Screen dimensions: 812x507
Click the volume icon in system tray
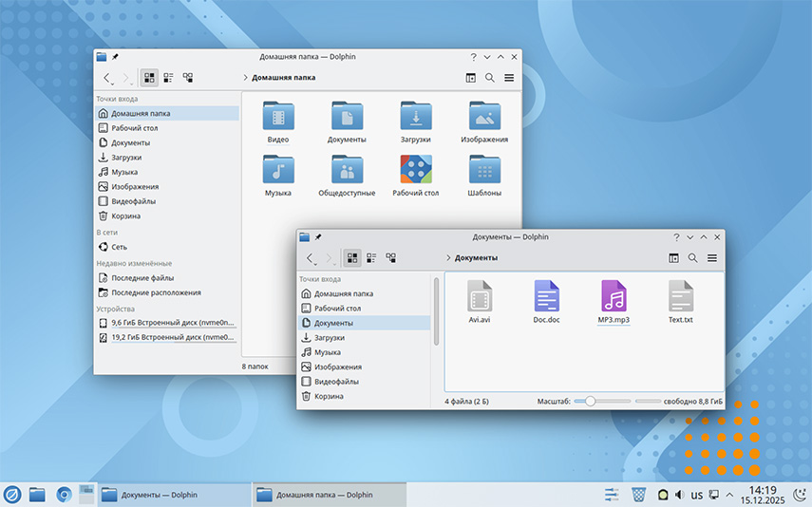click(x=677, y=495)
